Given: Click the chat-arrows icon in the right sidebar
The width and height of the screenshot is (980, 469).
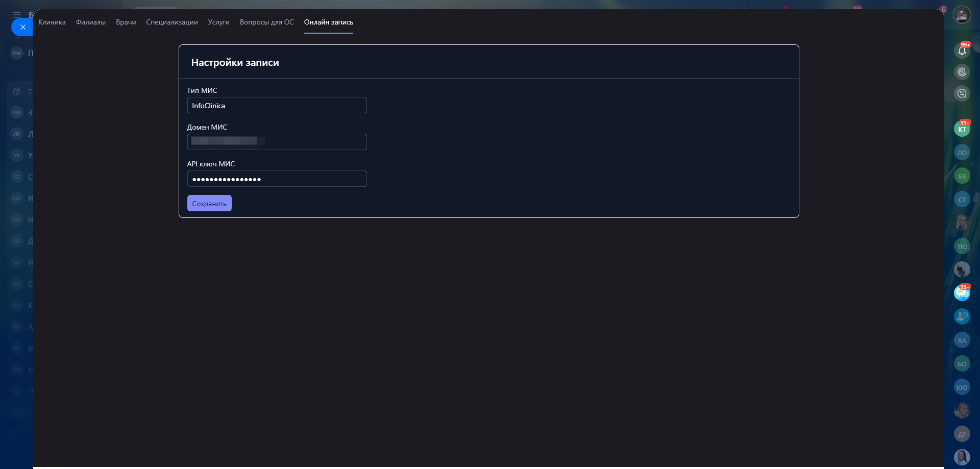Looking at the screenshot, I should click(962, 93).
